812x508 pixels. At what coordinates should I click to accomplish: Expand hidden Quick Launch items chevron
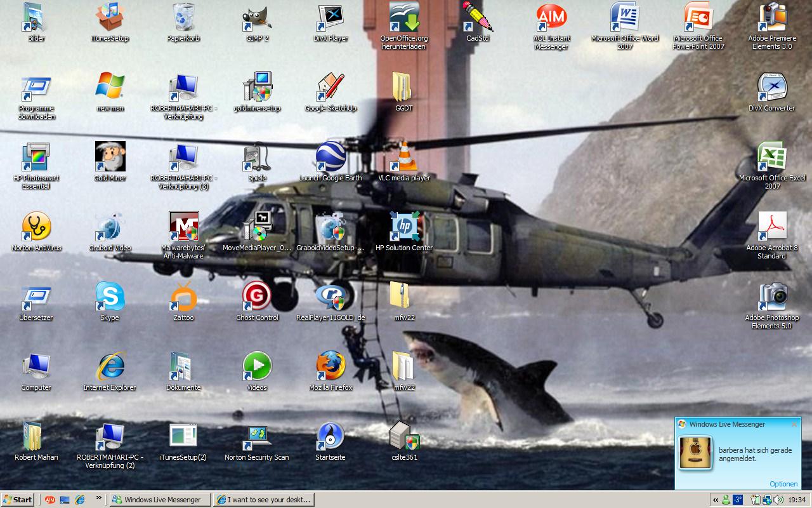pyautogui.click(x=99, y=499)
